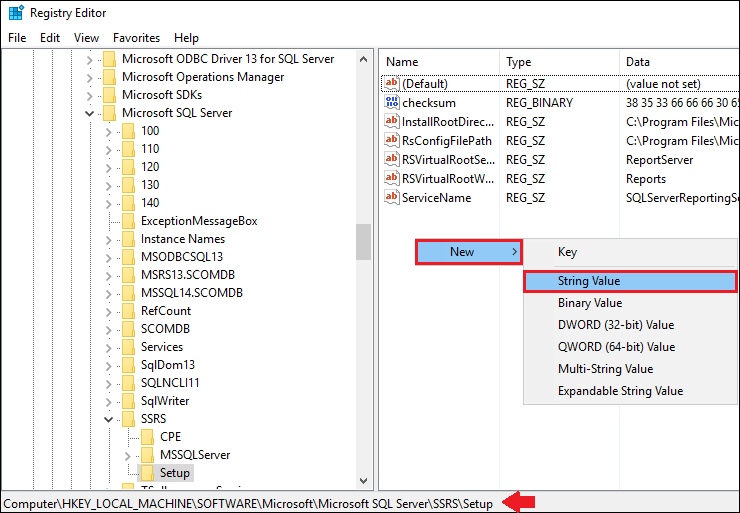This screenshot has width=740, height=513.
Task: Click the Registry Editor app icon in title bar
Action: [16, 13]
